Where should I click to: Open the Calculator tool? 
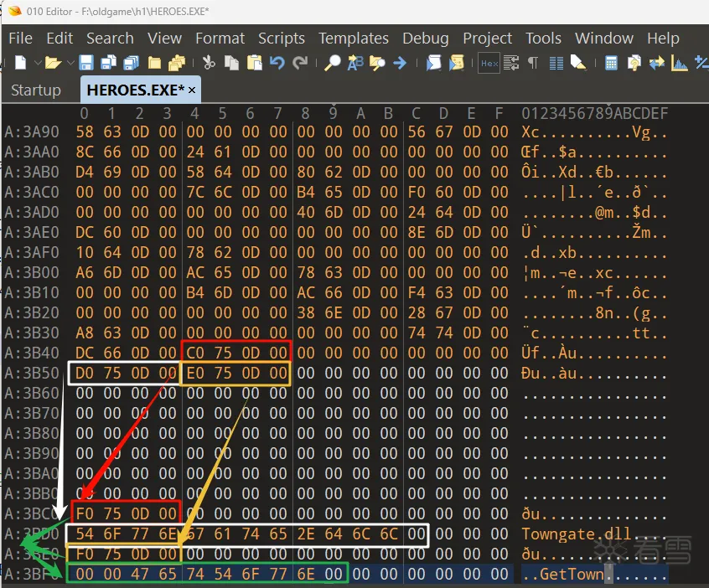(612, 63)
